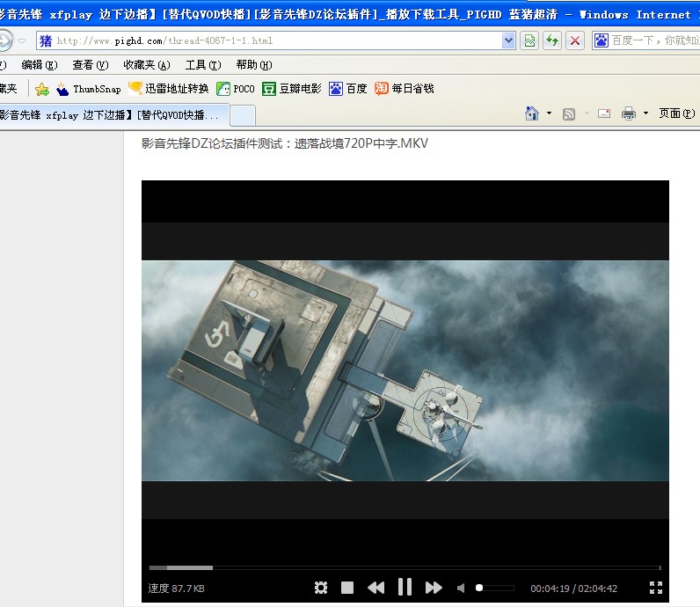Click the RSS feeds icon
The height and width of the screenshot is (607, 700).
[x=569, y=113]
